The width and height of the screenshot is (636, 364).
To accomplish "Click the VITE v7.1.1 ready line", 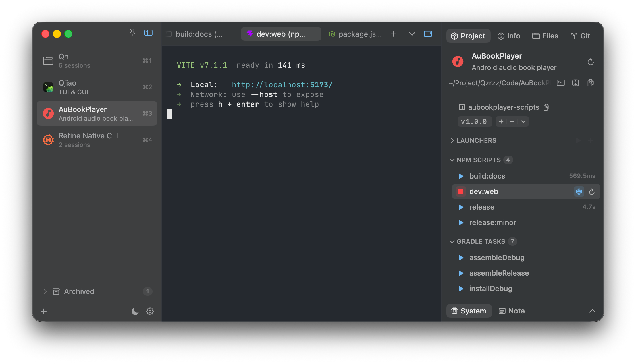I will [241, 65].
